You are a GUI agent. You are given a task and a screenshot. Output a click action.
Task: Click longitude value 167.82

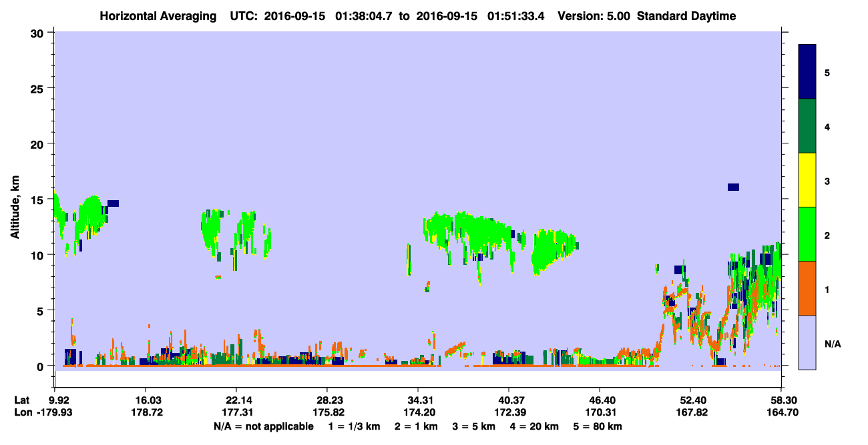tap(690, 412)
